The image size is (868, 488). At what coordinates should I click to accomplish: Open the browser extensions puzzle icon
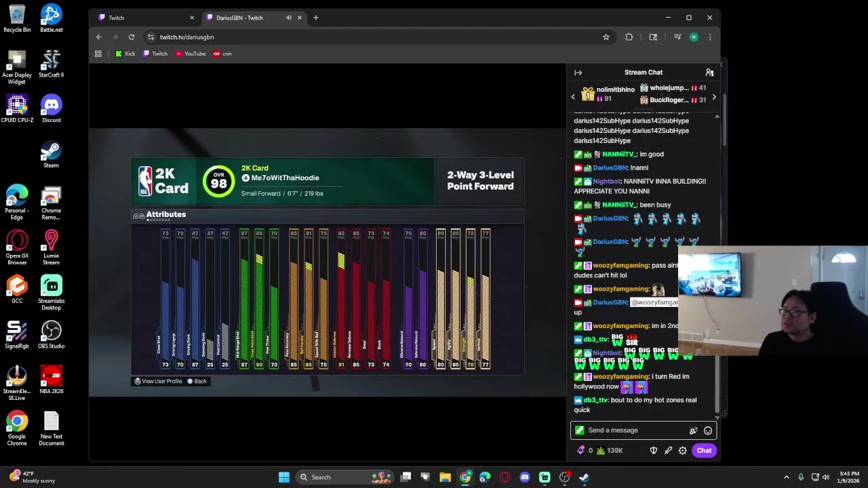(x=629, y=37)
